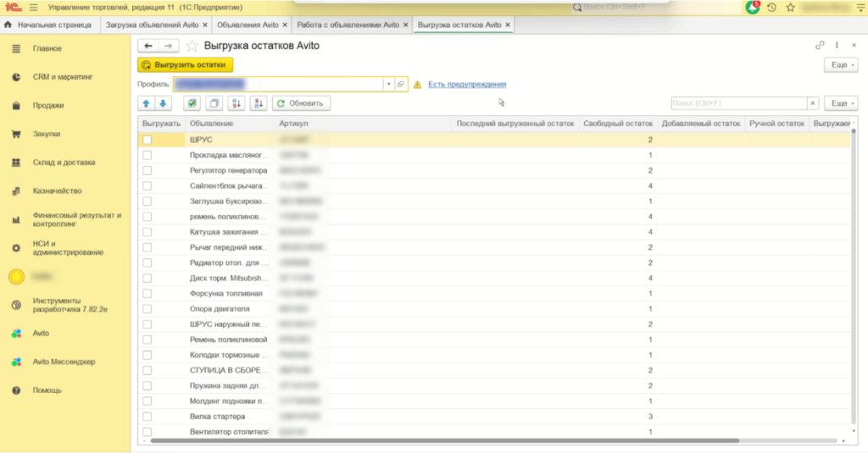The image size is (868, 453).
Task: Move row up with blue arrow
Action: pyautogui.click(x=147, y=103)
